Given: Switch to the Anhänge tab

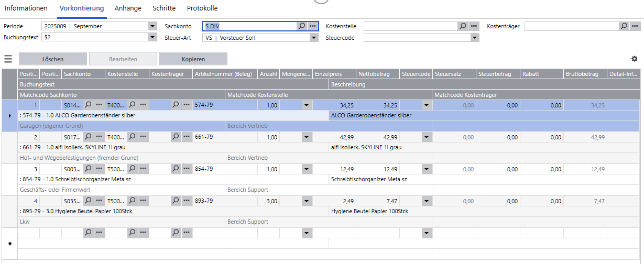Looking at the screenshot, I should (128, 8).
